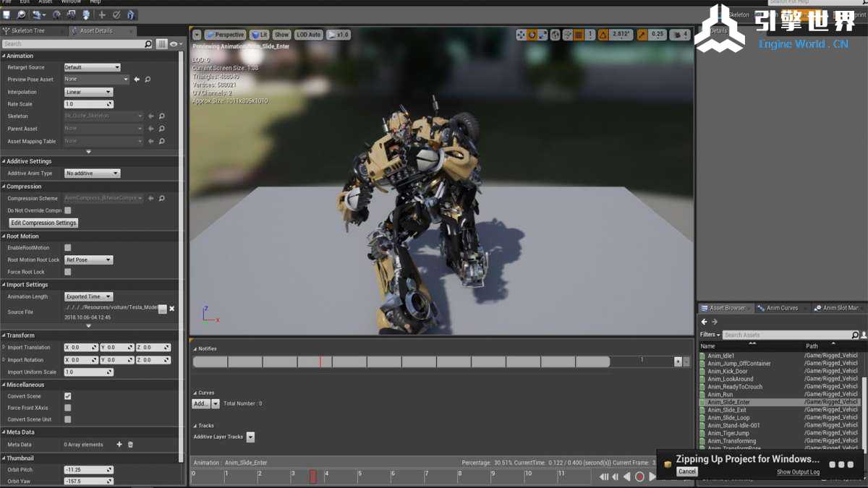Viewport: 868px width, 488px height.
Task: Uncheck the Convert Scene checkbox
Action: 68,396
